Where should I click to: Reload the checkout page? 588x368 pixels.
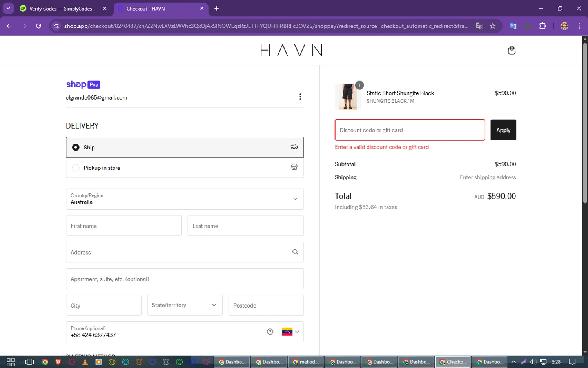38,26
